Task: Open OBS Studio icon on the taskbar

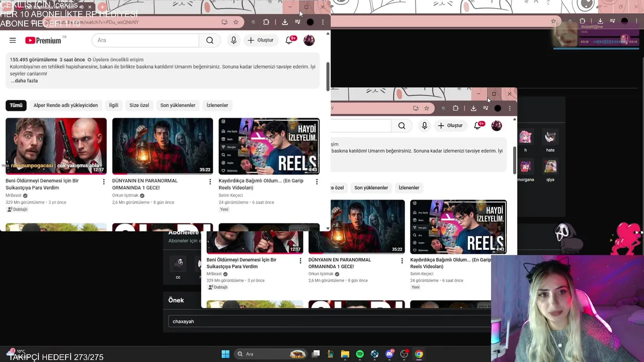Action: pyautogui.click(x=404, y=354)
